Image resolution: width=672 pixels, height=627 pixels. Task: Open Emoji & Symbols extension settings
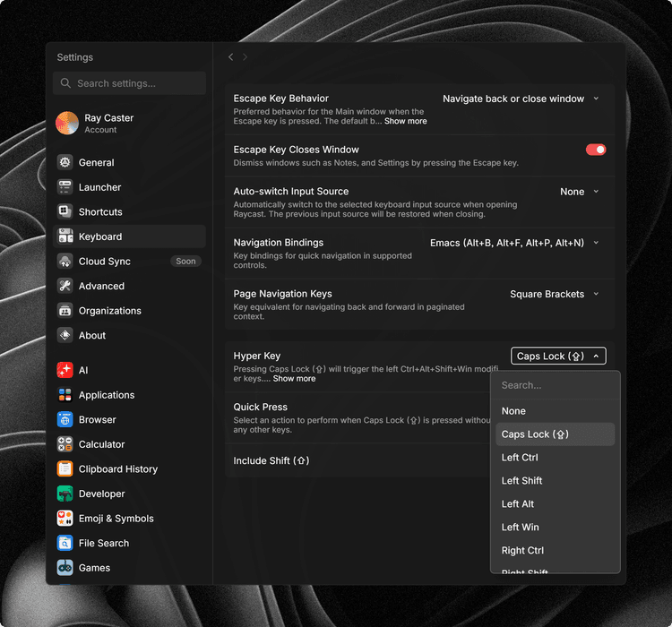129,518
